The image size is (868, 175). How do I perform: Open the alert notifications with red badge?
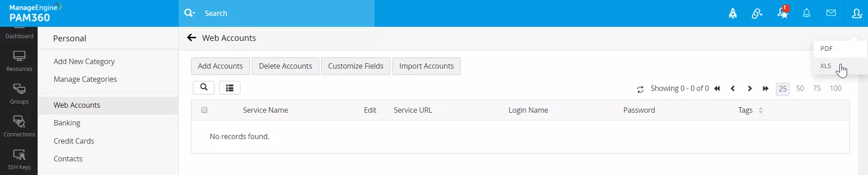click(783, 12)
